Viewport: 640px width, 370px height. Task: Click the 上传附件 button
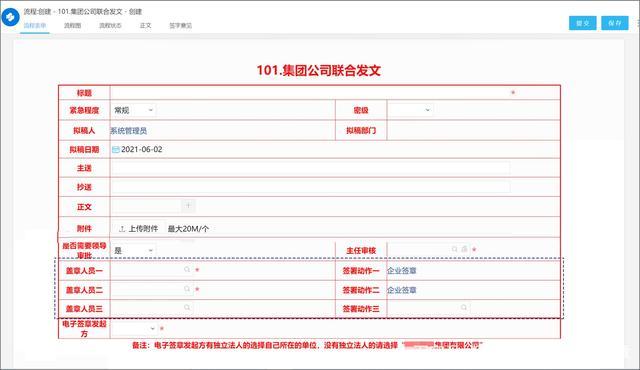139,229
